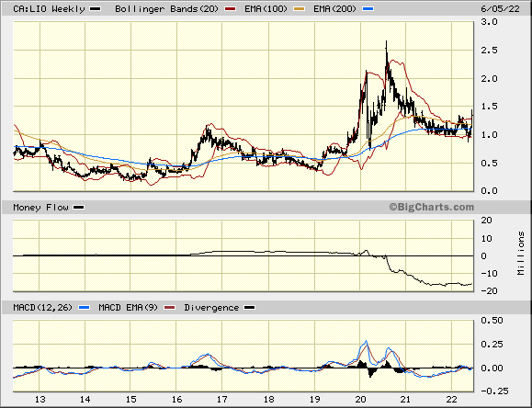Select the 20 year marker on x-axis

point(361,400)
